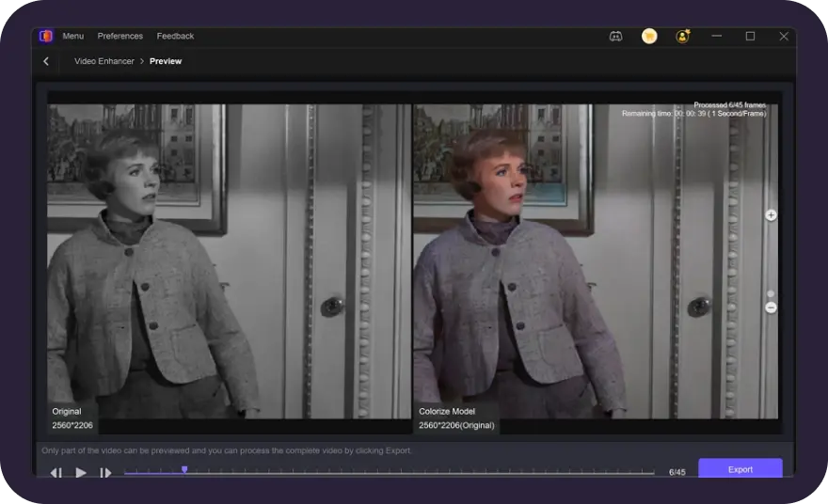The width and height of the screenshot is (828, 504).
Task: Click the Preview breadcrumb label
Action: pos(166,61)
